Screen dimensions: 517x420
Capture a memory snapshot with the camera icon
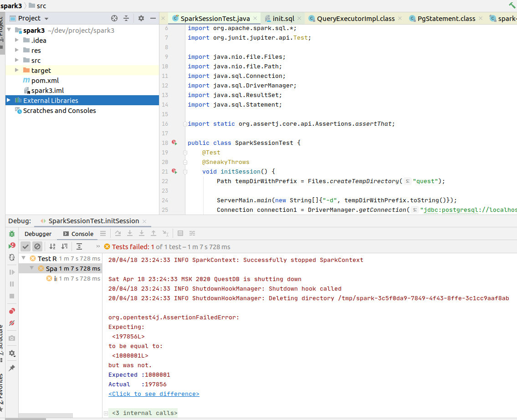pyautogui.click(x=11, y=338)
